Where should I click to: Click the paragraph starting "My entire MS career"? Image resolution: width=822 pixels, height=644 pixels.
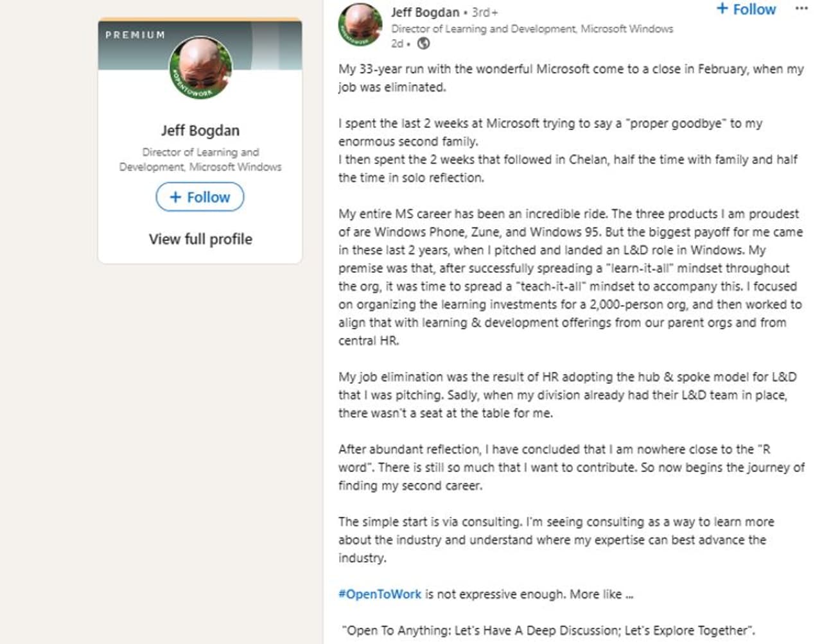pos(570,277)
